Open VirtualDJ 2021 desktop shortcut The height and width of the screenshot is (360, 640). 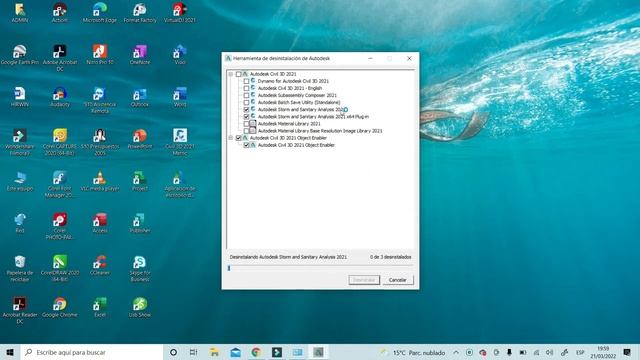coord(180,13)
